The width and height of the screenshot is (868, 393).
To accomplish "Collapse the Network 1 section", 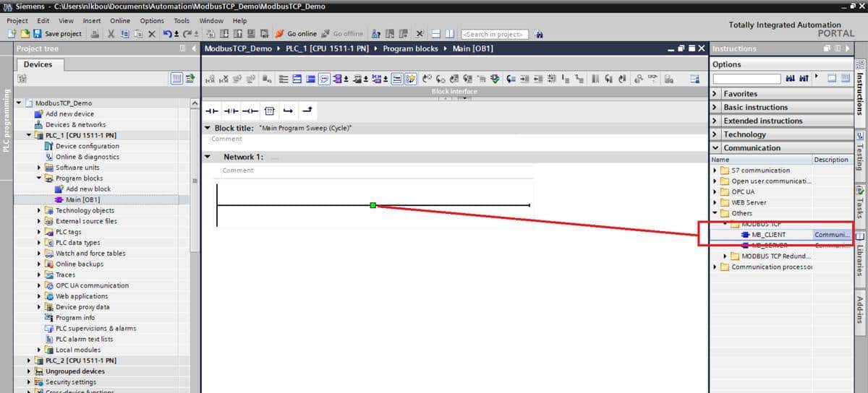I will pos(208,157).
